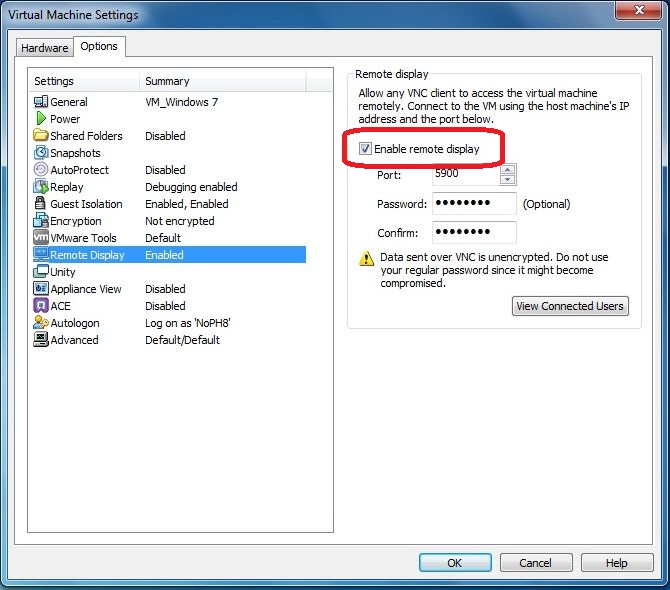Click the Appliance View icon

41,288
